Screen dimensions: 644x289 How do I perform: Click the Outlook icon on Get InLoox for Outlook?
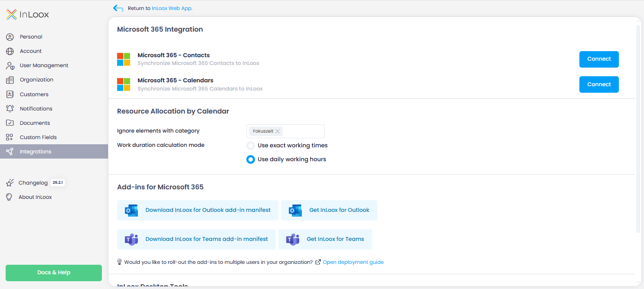295,210
